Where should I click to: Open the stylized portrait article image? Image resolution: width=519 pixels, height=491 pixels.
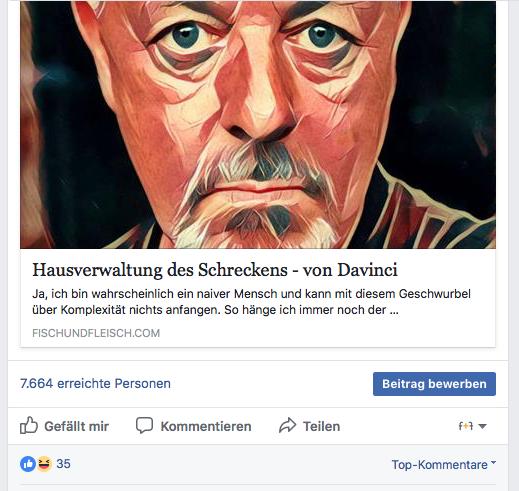[258, 125]
